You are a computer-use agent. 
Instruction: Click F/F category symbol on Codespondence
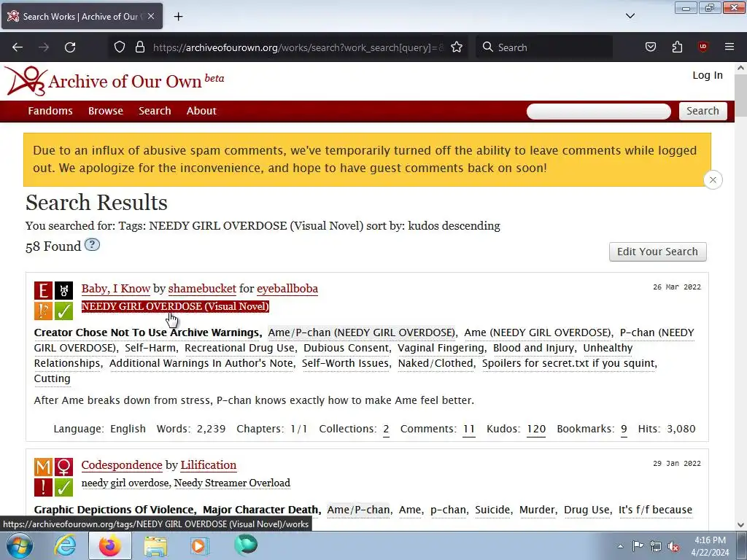64,467
